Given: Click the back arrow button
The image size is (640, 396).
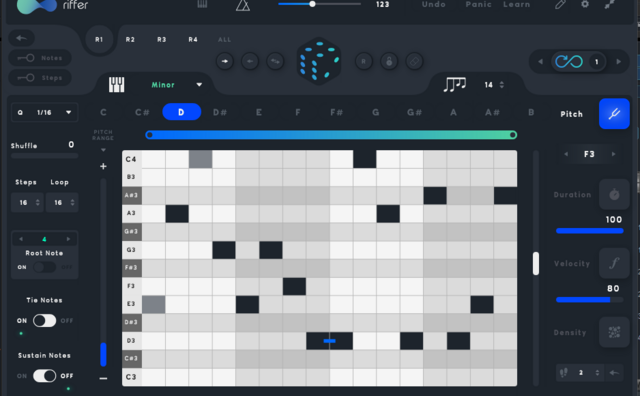Looking at the screenshot, I should pyautogui.click(x=21, y=38).
